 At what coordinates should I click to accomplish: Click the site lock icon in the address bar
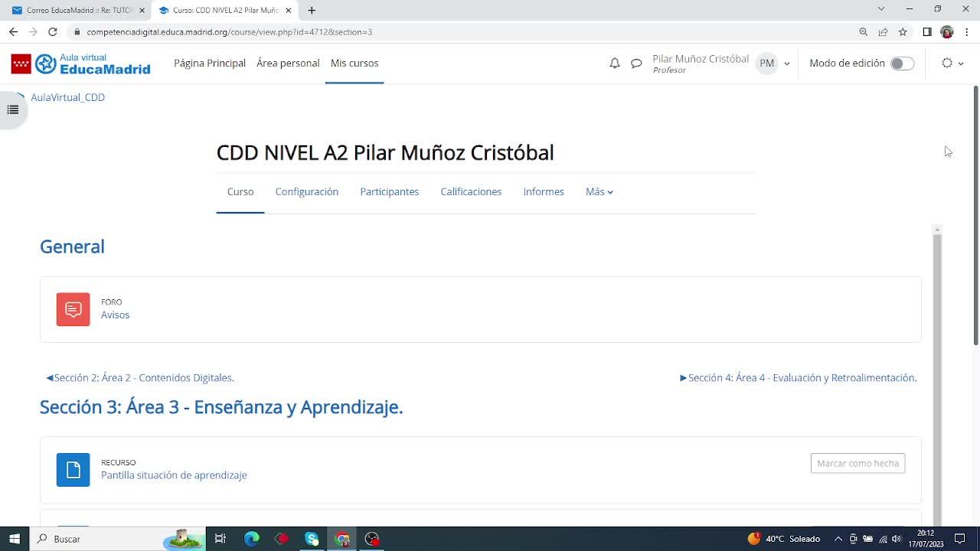76,32
